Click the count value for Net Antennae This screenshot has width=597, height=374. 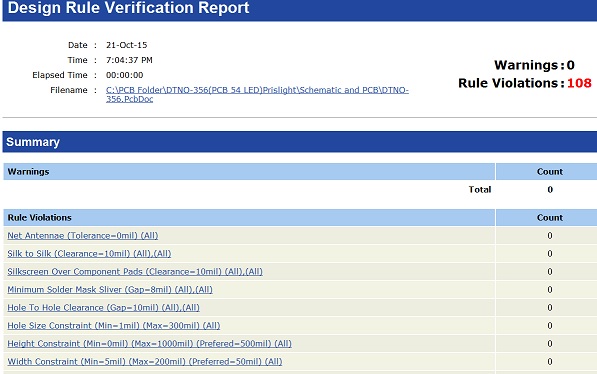pyautogui.click(x=550, y=235)
